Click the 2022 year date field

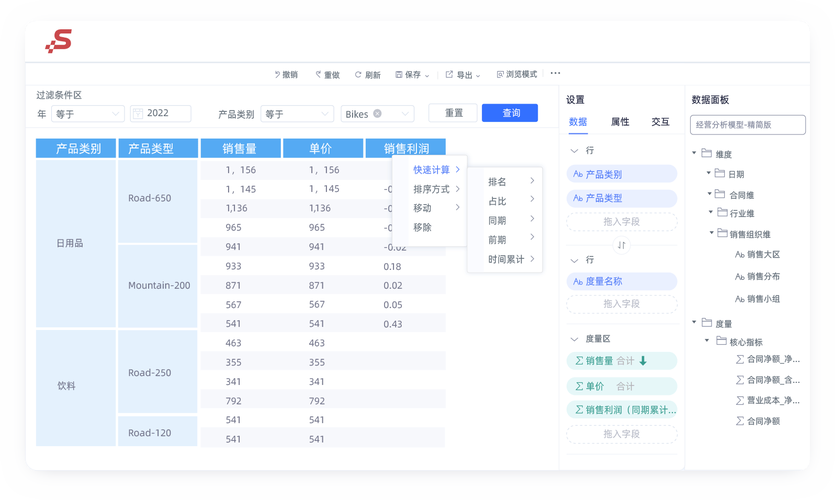click(161, 113)
